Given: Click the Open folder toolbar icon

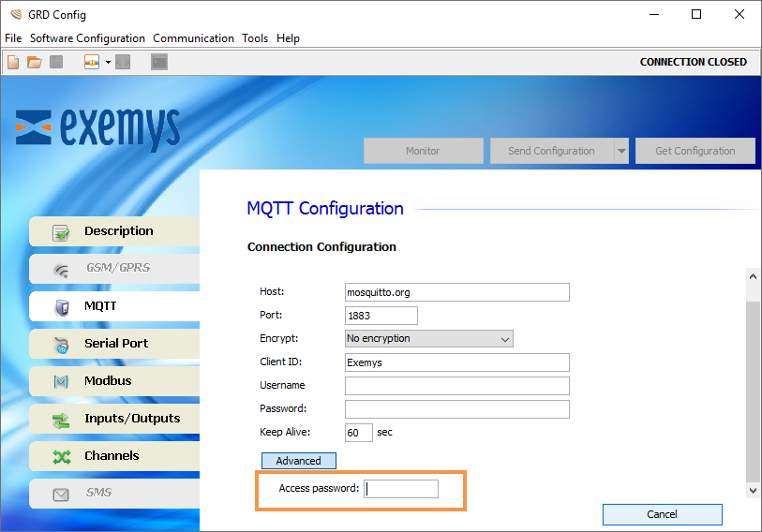Looking at the screenshot, I should (34, 62).
